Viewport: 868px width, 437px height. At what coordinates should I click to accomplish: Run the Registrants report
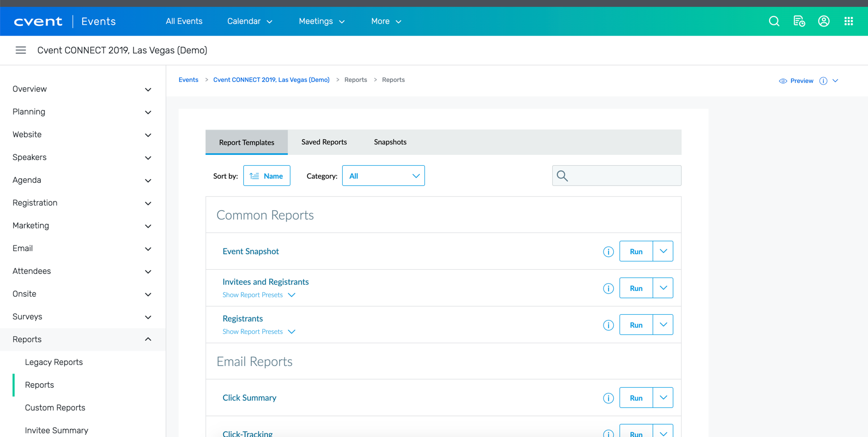point(636,325)
